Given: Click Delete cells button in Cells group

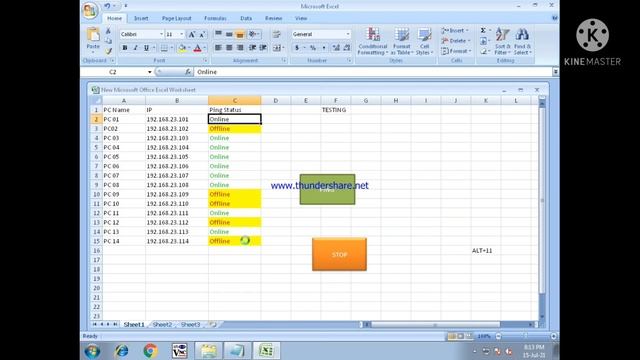Looking at the screenshot, I should [x=456, y=41].
